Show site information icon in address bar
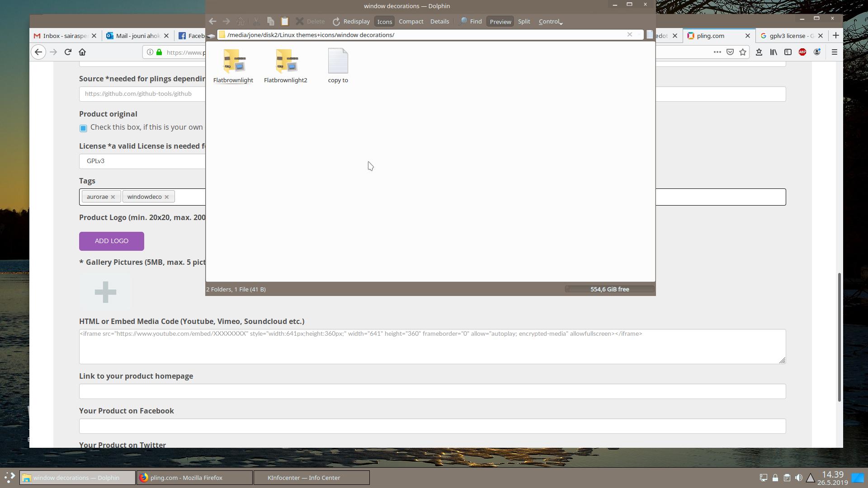 click(150, 52)
